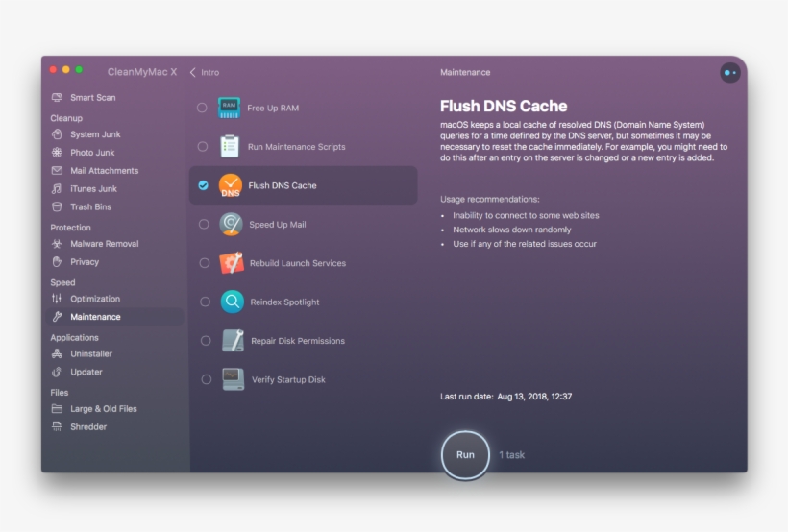Viewport: 788px width, 532px height.
Task: Click the Run Maintenance Scripts clipboard icon
Action: 230,146
